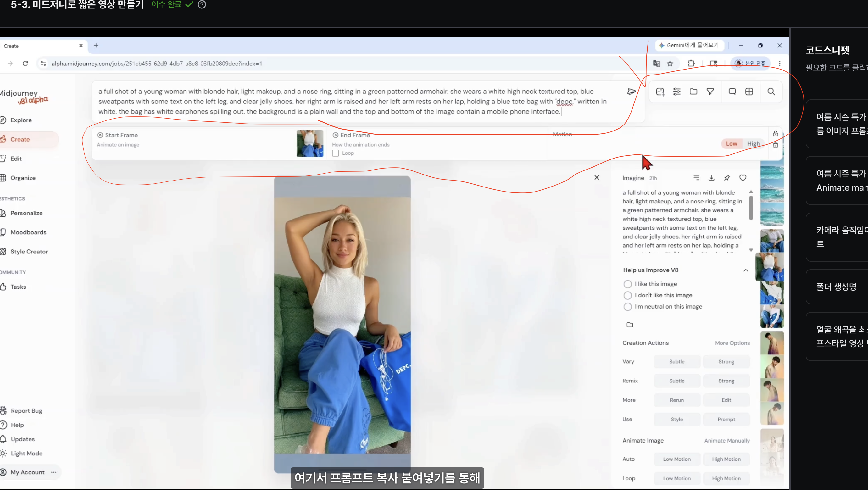
Task: Click the help question mark by the lesson title
Action: pyautogui.click(x=202, y=4)
